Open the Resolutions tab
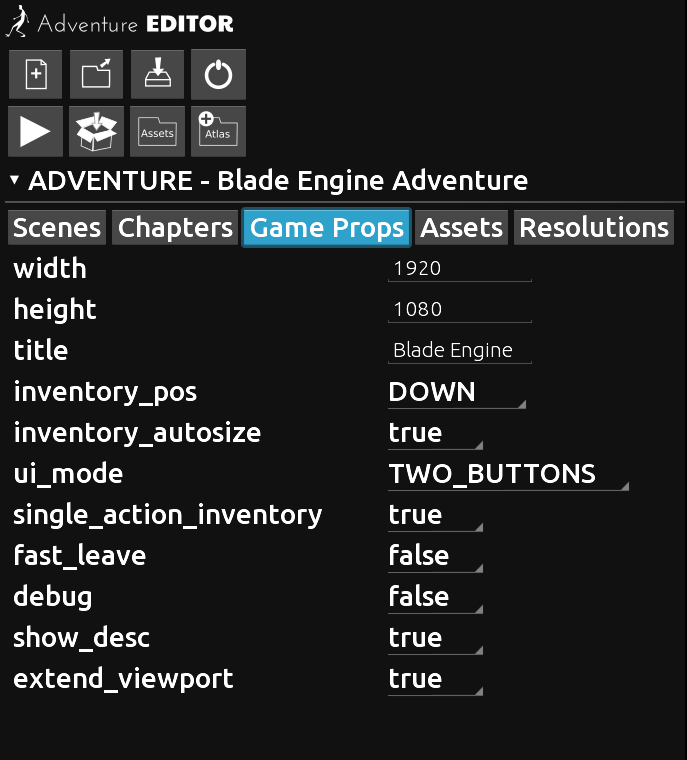 pyautogui.click(x=594, y=228)
